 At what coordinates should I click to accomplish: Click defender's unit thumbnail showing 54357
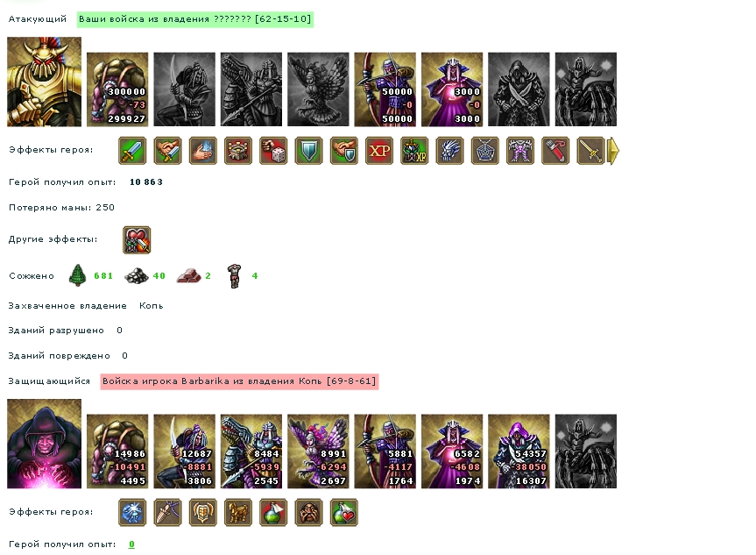pos(519,452)
